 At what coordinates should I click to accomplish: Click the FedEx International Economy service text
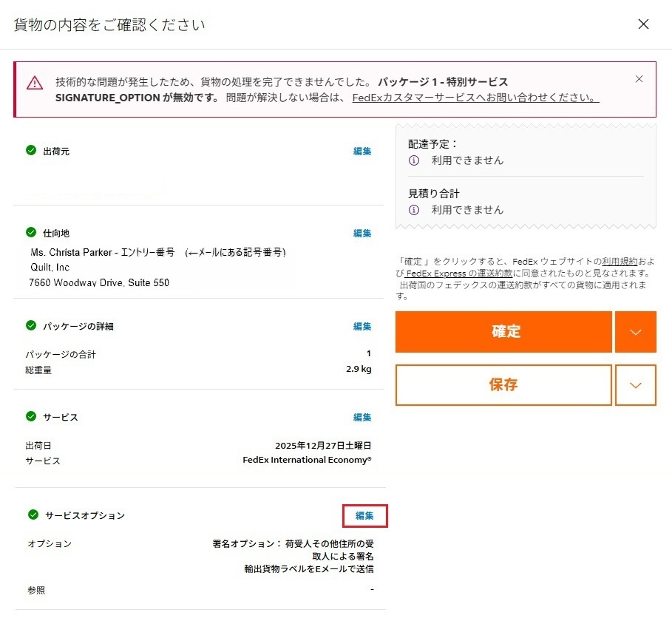pyautogui.click(x=307, y=460)
